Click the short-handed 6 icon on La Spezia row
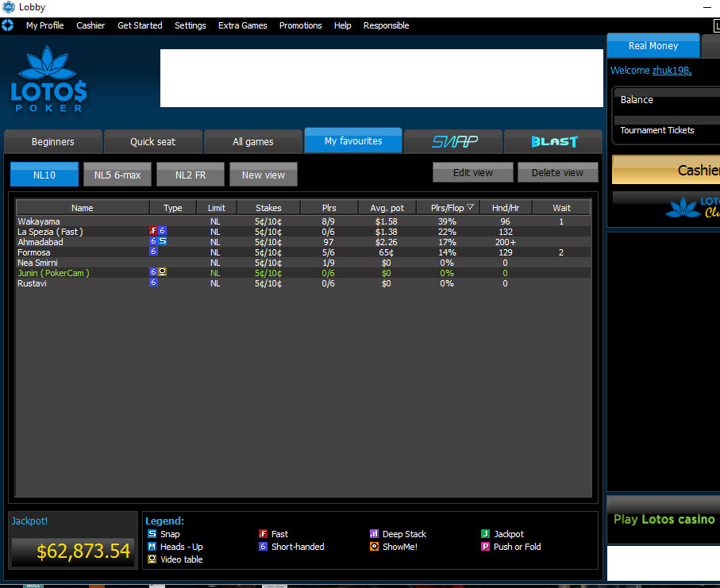This screenshot has width=720, height=588. point(162,231)
